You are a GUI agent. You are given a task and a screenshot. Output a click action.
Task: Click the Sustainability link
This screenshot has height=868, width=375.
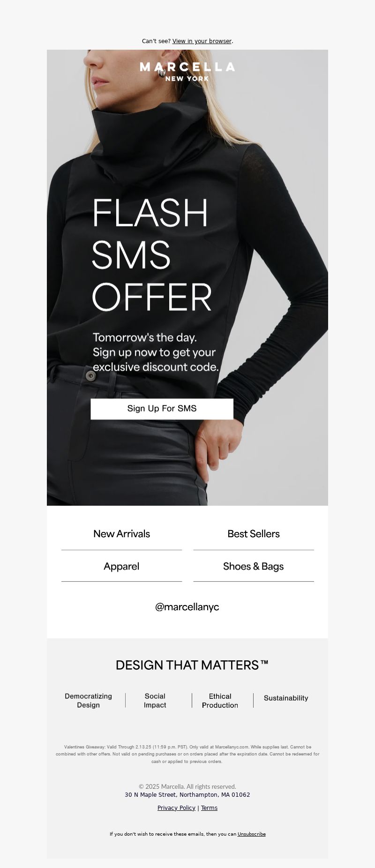point(286,698)
